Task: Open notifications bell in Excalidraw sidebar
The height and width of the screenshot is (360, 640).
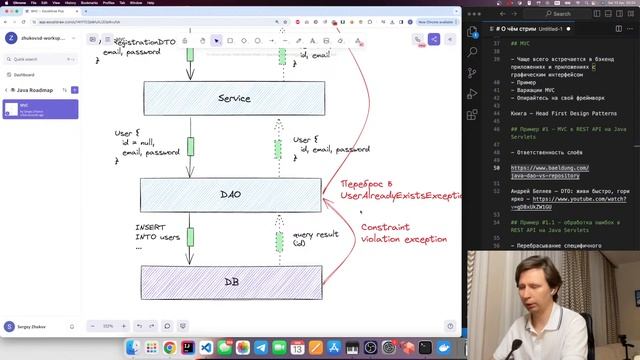Action: click(72, 327)
